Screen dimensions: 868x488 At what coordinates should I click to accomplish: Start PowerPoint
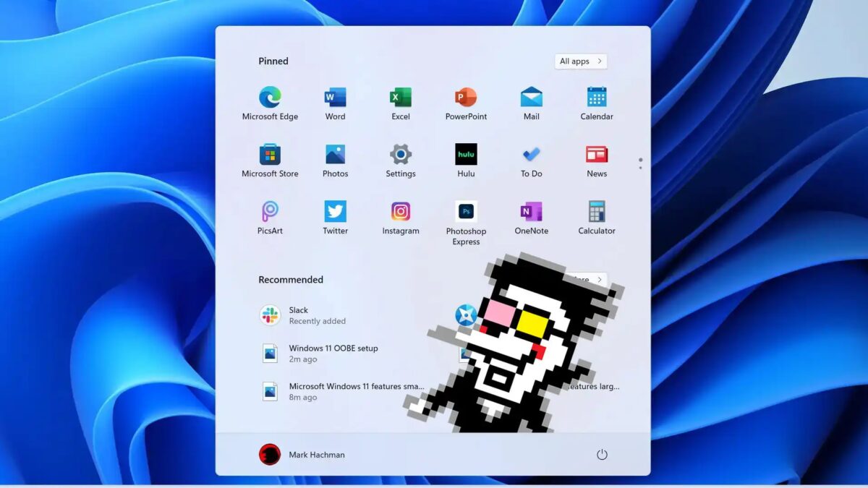tap(465, 98)
